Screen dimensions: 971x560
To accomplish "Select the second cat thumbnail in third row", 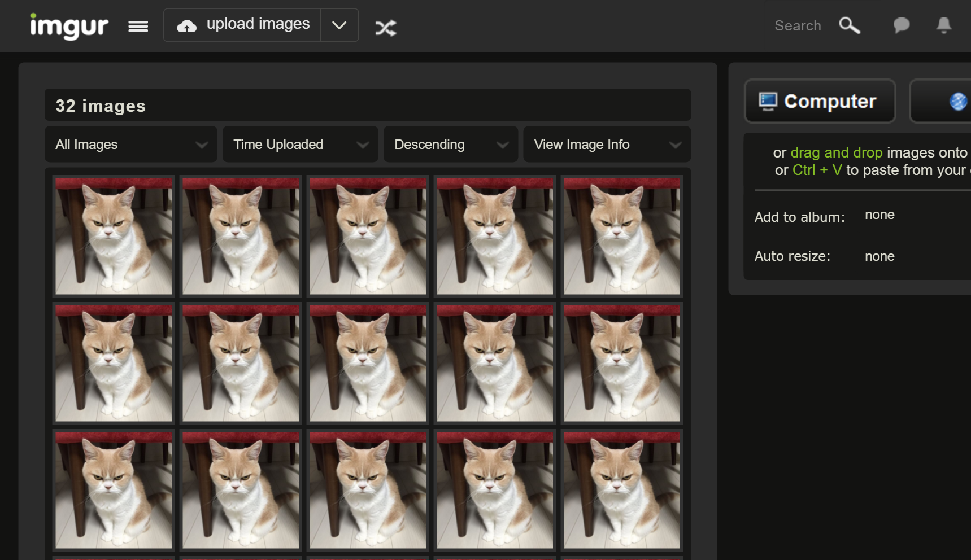I will point(241,491).
